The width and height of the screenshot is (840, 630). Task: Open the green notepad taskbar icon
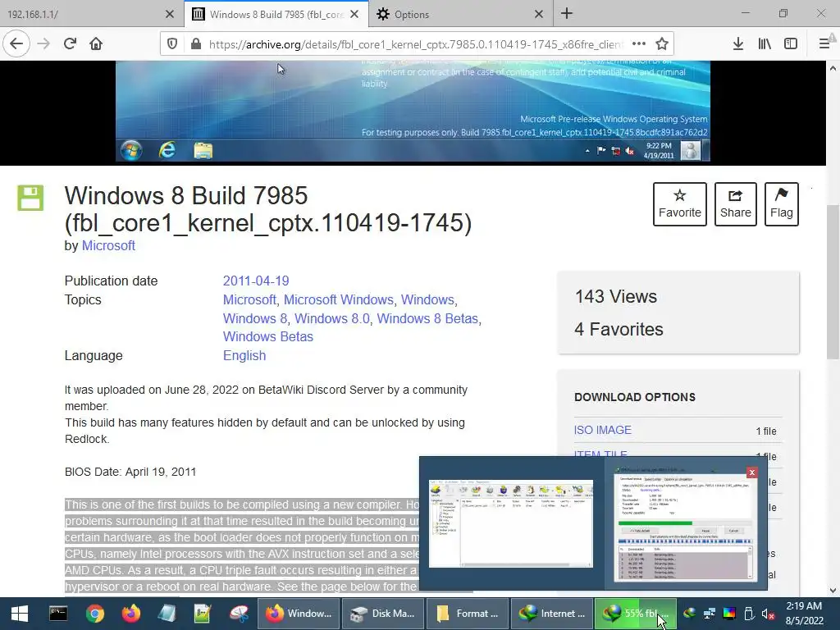[x=203, y=614]
